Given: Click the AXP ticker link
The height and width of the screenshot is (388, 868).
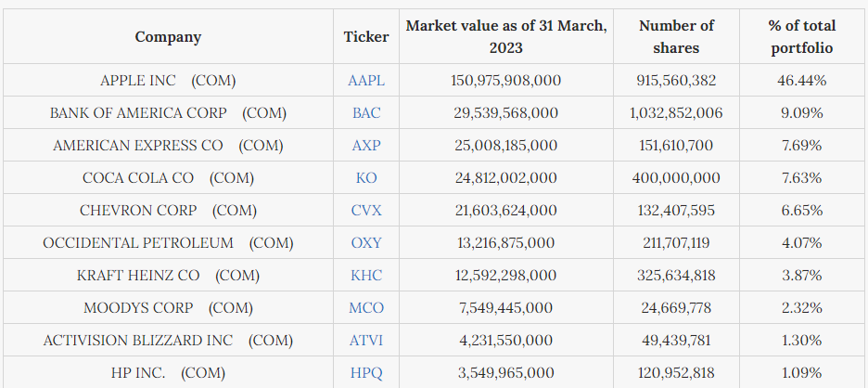Looking at the screenshot, I should click(x=366, y=146).
